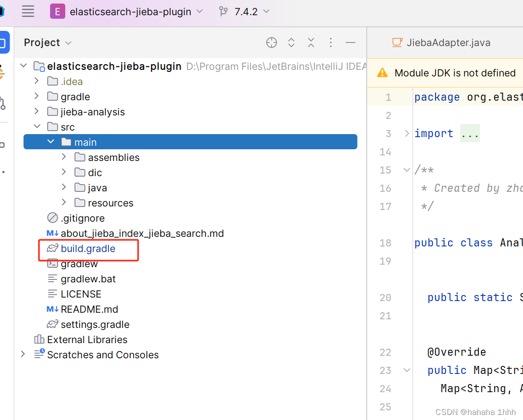Click the project badge icon 'E'

click(57, 11)
